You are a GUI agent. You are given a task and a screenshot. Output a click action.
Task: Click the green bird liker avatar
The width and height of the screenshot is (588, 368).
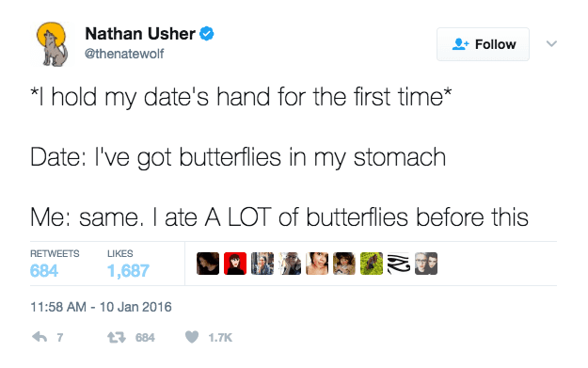point(372,264)
